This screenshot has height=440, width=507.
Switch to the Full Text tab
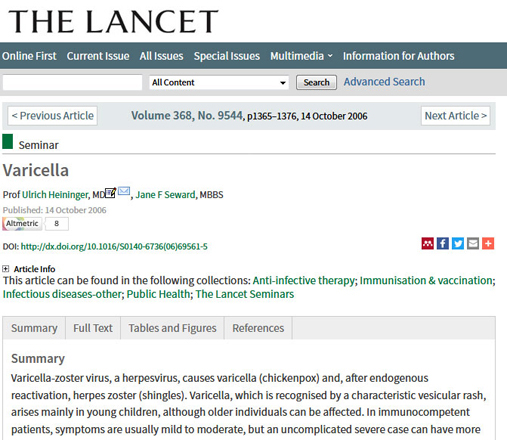[x=93, y=328]
